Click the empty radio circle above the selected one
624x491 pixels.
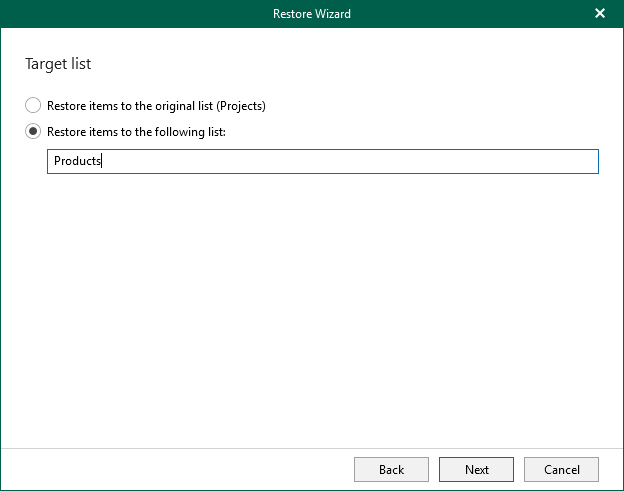pyautogui.click(x=33, y=105)
